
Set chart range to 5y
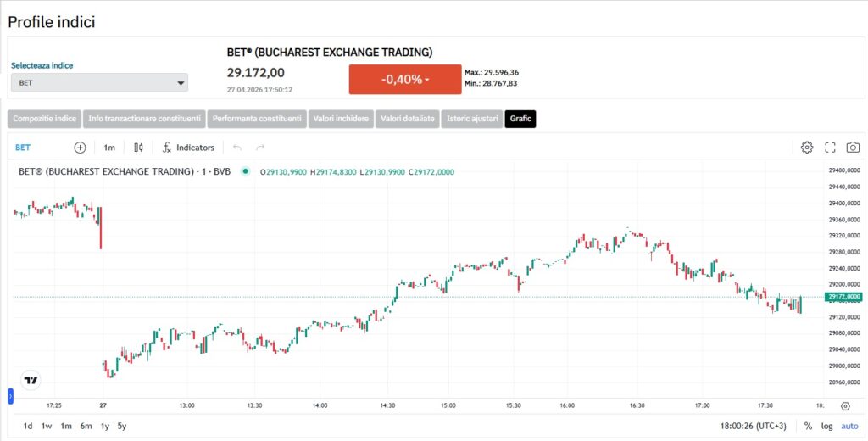pyautogui.click(x=122, y=426)
